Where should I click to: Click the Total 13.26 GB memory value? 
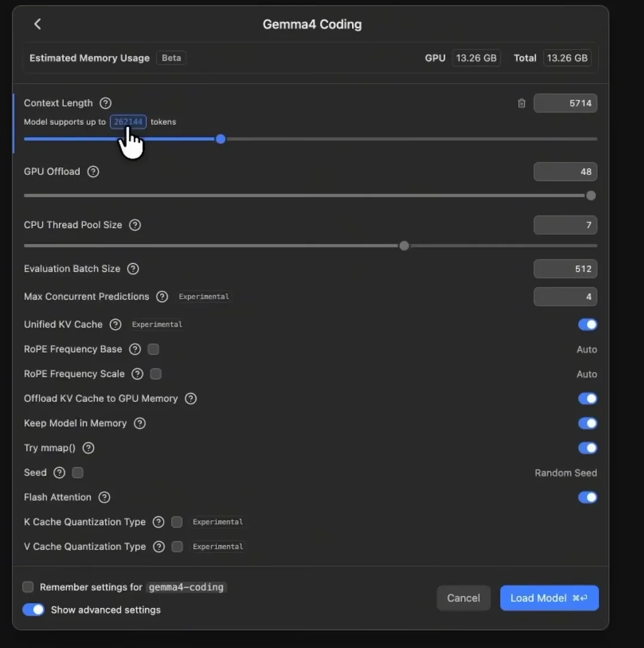[567, 58]
